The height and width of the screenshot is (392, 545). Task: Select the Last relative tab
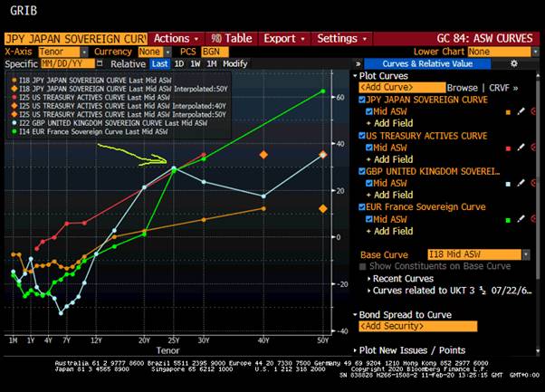click(160, 64)
